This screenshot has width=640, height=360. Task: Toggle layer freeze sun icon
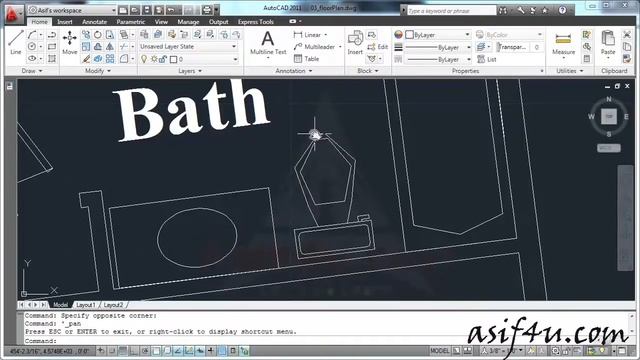coord(154,59)
